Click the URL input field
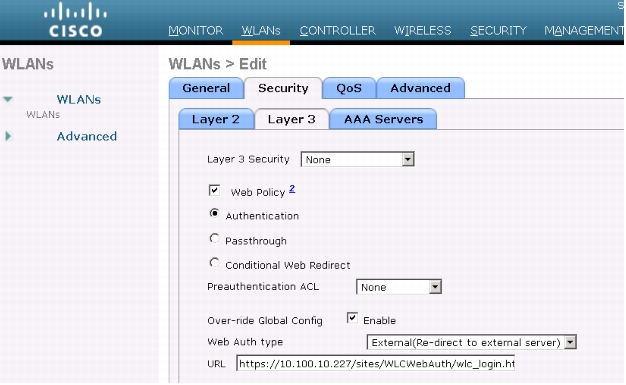The height and width of the screenshot is (385, 626). pyautogui.click(x=375, y=363)
